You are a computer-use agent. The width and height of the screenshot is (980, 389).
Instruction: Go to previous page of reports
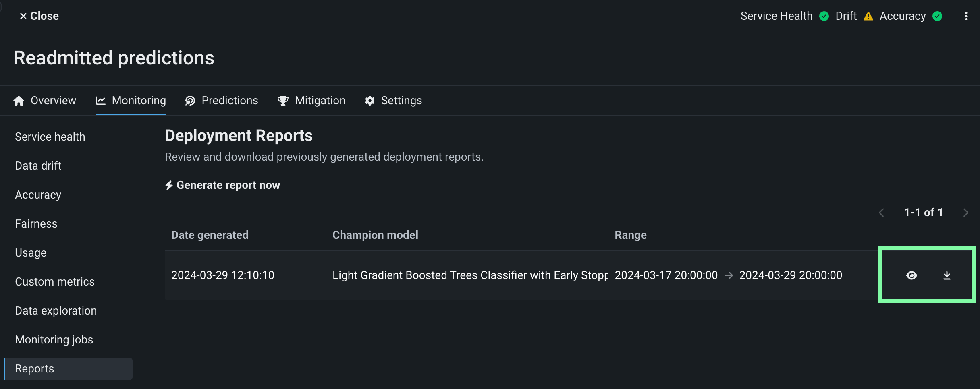pyautogui.click(x=881, y=213)
